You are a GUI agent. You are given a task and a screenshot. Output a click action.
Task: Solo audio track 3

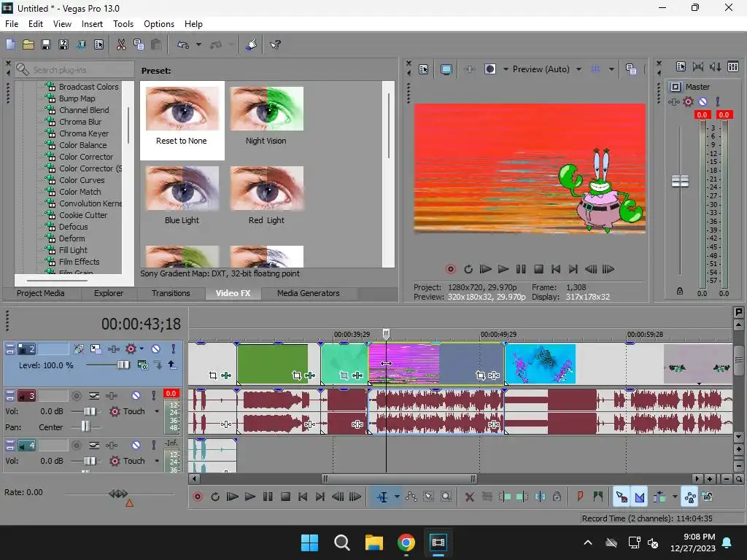tap(153, 396)
